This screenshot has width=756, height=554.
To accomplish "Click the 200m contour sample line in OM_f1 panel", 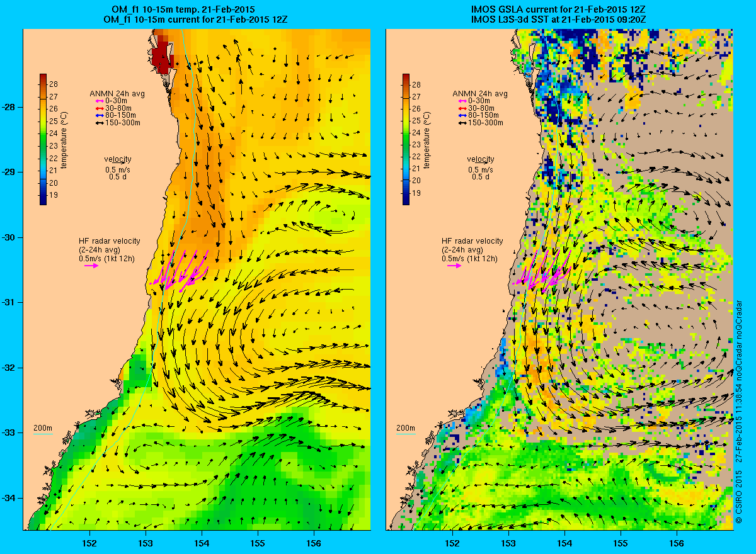I will click(43, 434).
